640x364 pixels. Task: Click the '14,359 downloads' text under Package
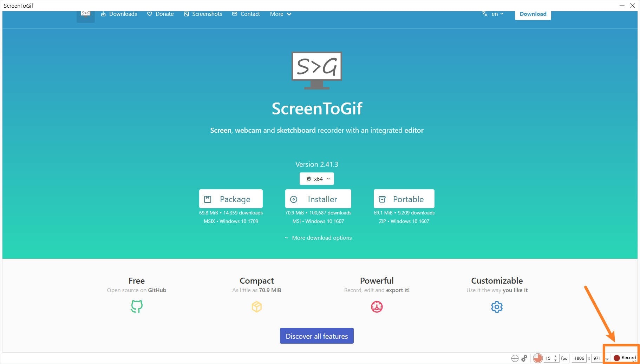pyautogui.click(x=243, y=213)
